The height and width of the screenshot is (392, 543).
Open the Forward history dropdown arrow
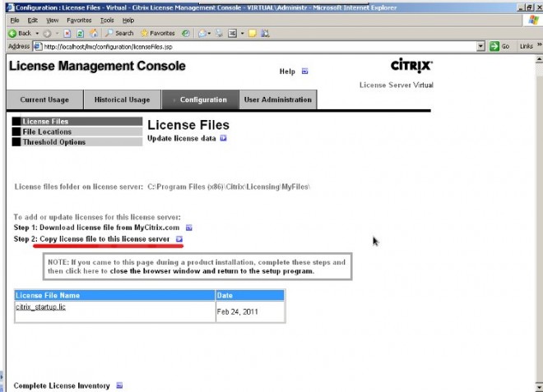click(57, 33)
